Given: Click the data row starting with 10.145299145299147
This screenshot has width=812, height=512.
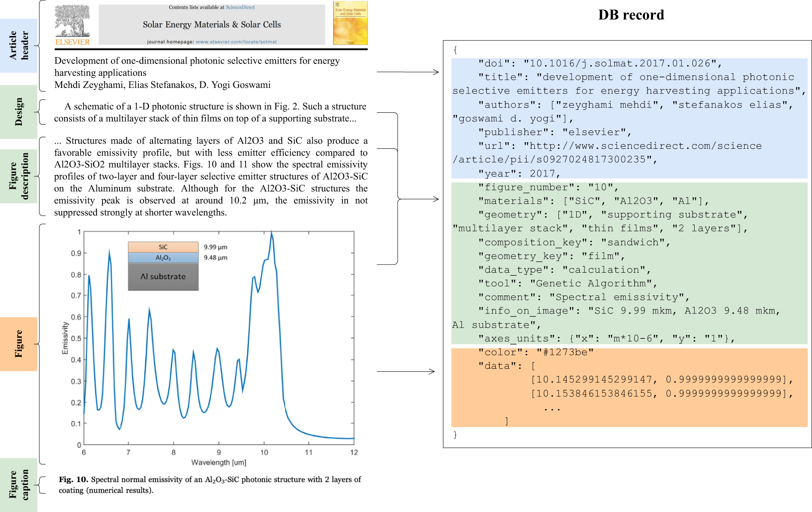Looking at the screenshot, I should tap(662, 380).
